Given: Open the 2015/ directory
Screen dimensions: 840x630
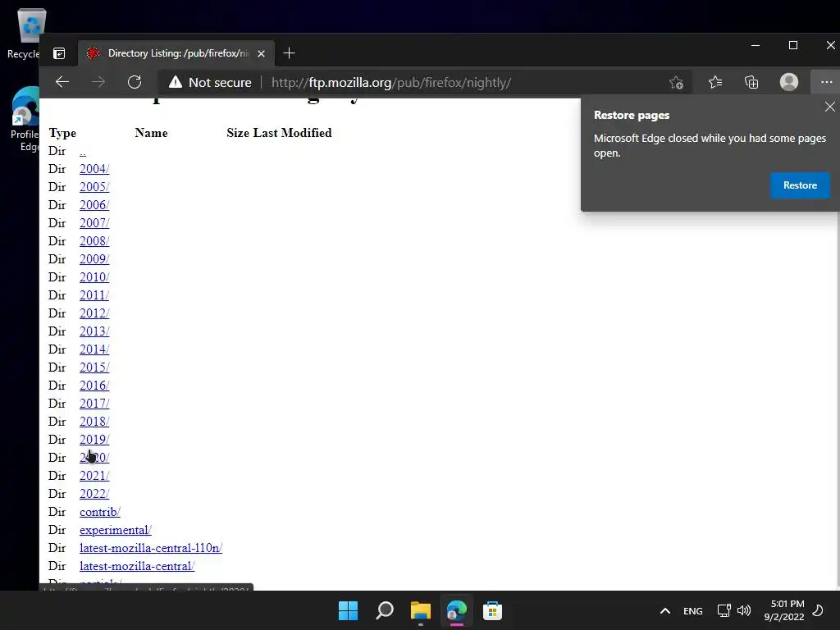Looking at the screenshot, I should point(94,367).
